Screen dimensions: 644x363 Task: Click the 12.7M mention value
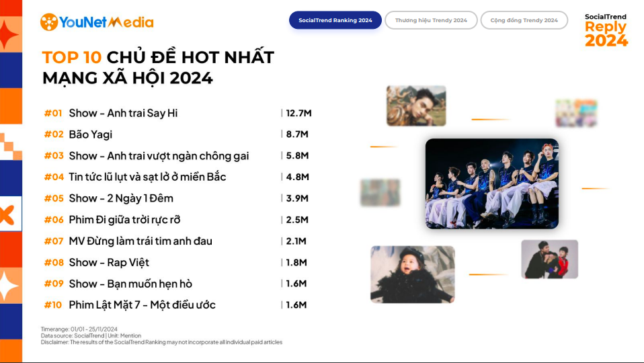point(298,113)
